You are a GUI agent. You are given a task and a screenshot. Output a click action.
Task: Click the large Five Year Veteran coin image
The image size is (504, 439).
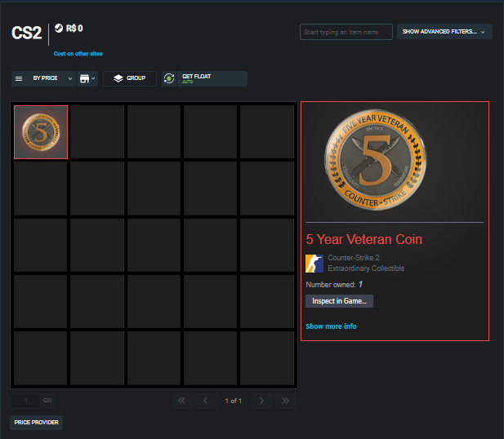[376, 160]
